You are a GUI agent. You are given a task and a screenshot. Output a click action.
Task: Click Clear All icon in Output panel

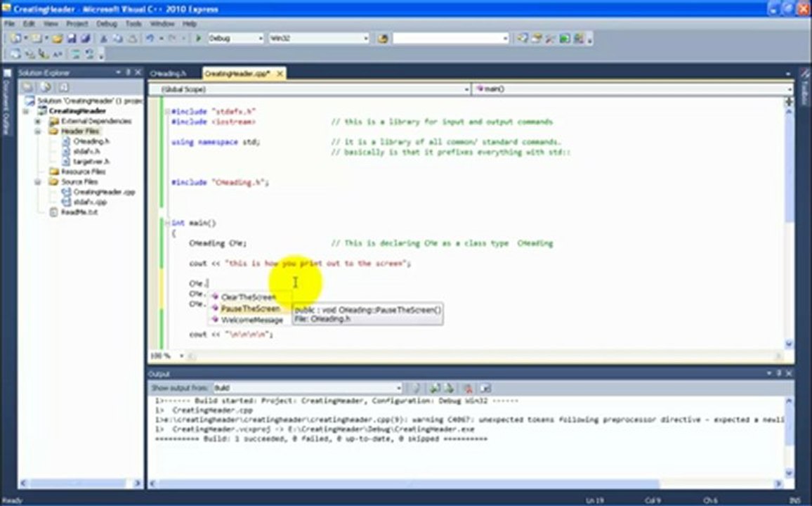click(x=468, y=388)
